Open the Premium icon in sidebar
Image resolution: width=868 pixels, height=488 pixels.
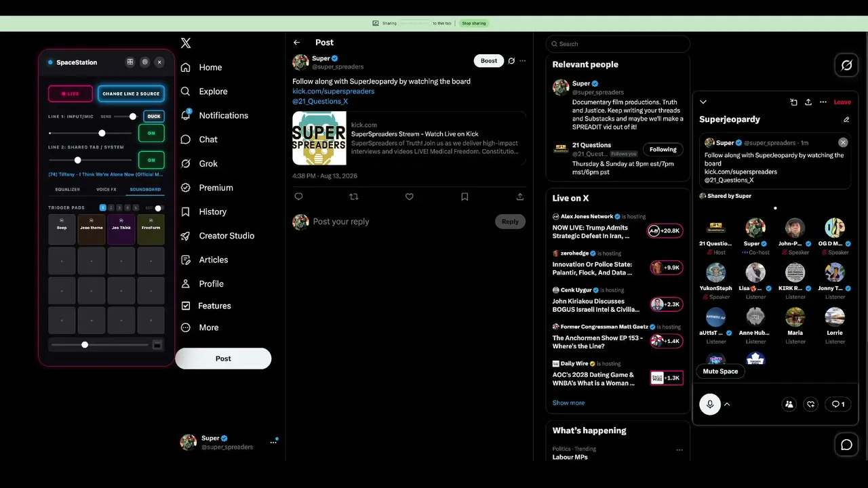point(186,188)
